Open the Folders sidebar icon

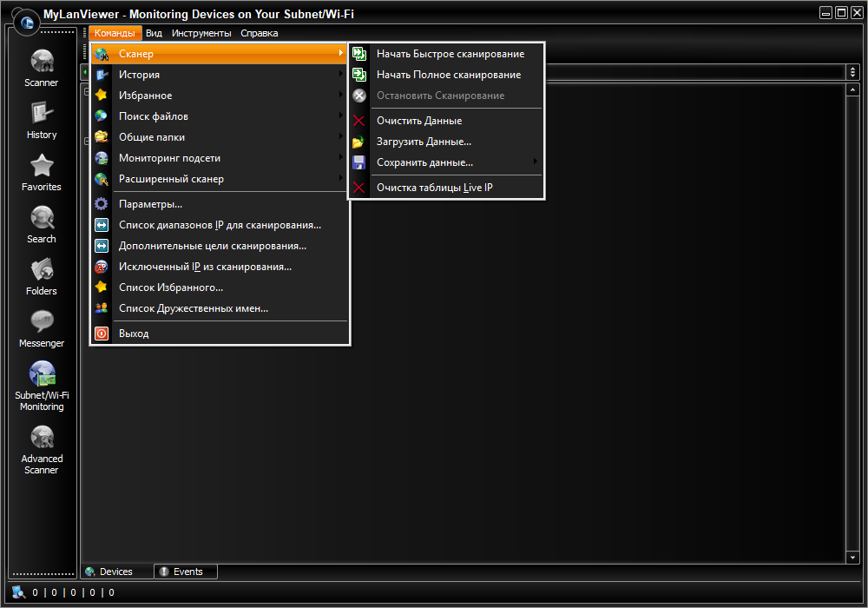[42, 269]
